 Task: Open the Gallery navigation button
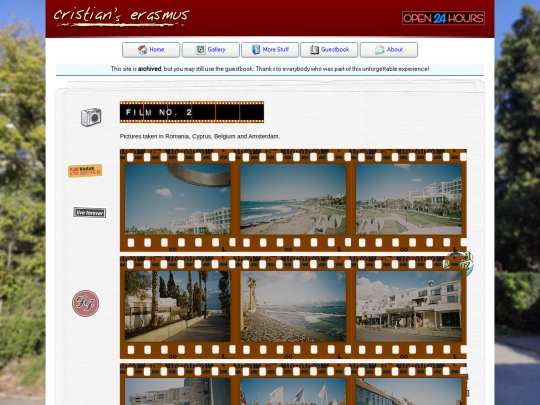click(x=210, y=50)
